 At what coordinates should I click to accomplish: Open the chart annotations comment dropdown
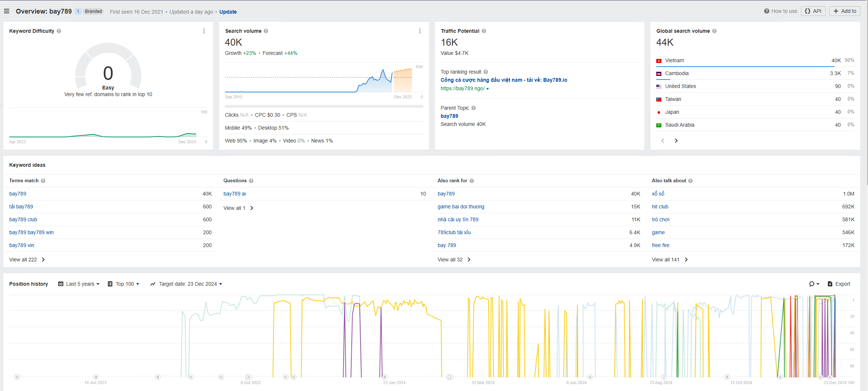tap(814, 284)
